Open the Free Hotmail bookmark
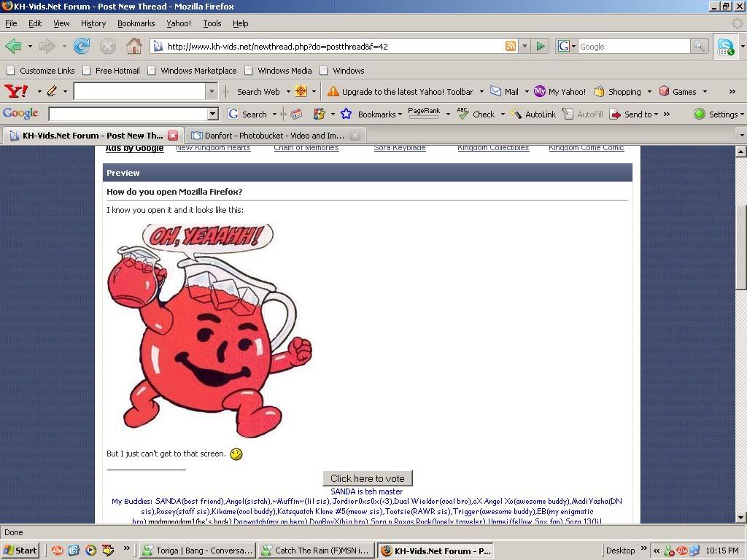 [x=112, y=71]
